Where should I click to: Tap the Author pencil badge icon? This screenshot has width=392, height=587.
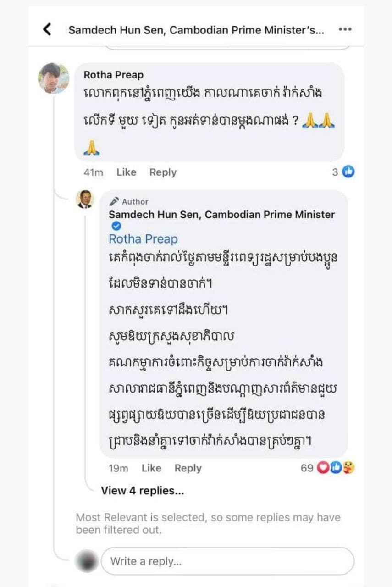pos(115,201)
